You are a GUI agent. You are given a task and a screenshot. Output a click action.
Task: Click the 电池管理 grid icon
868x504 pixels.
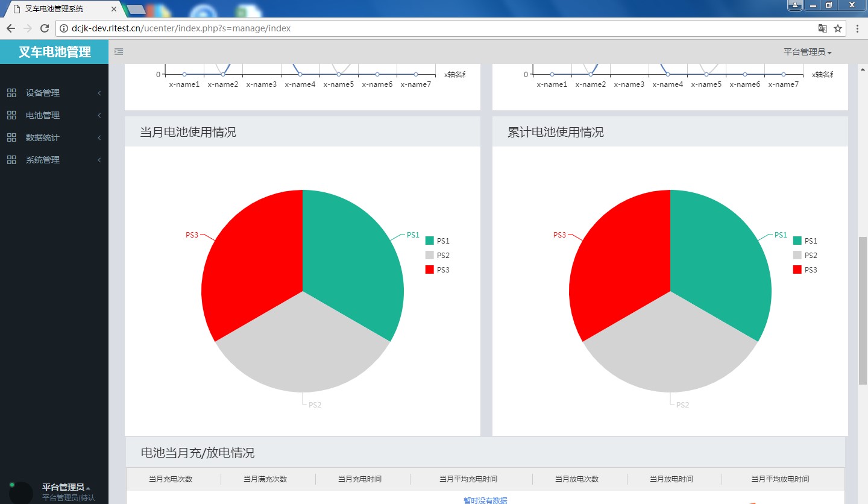click(11, 115)
